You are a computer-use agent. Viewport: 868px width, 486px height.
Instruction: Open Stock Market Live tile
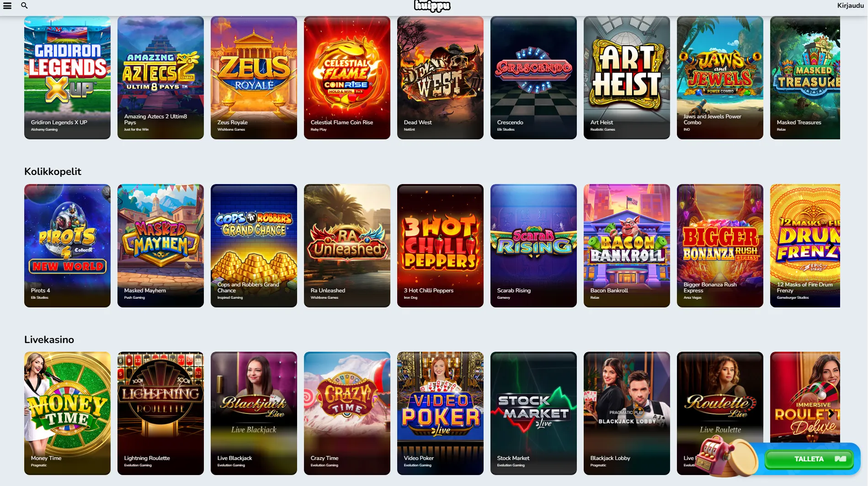pyautogui.click(x=533, y=413)
